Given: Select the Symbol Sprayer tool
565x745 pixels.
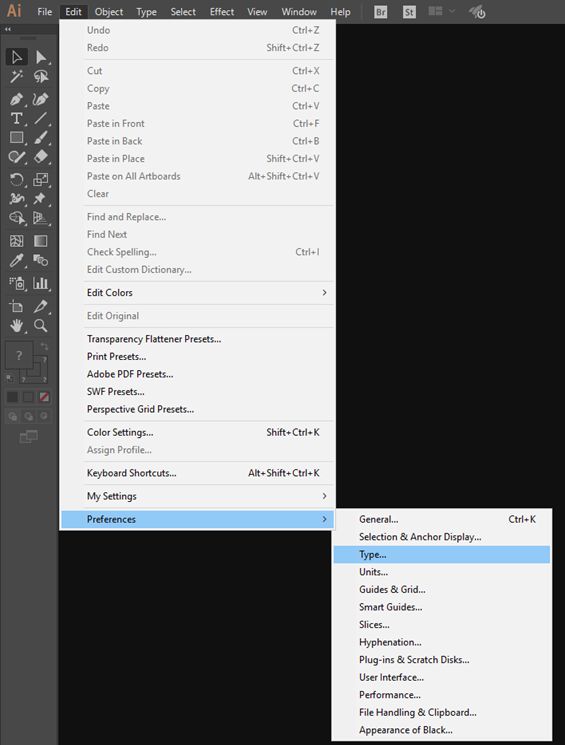Looking at the screenshot, I should click(x=17, y=283).
